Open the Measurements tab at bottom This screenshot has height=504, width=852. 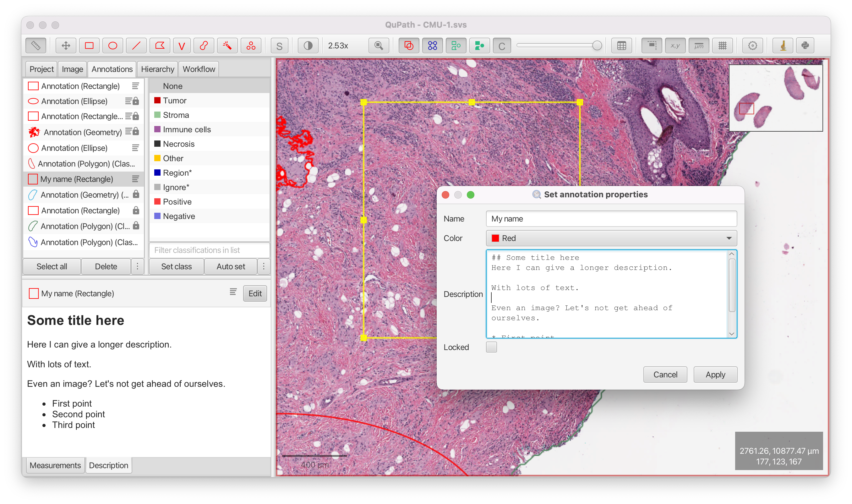click(x=55, y=465)
